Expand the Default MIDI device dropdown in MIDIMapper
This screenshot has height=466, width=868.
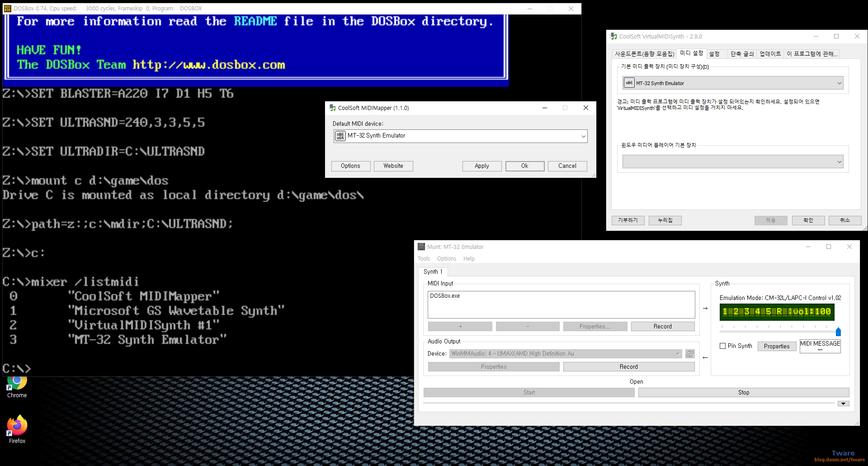click(x=583, y=136)
